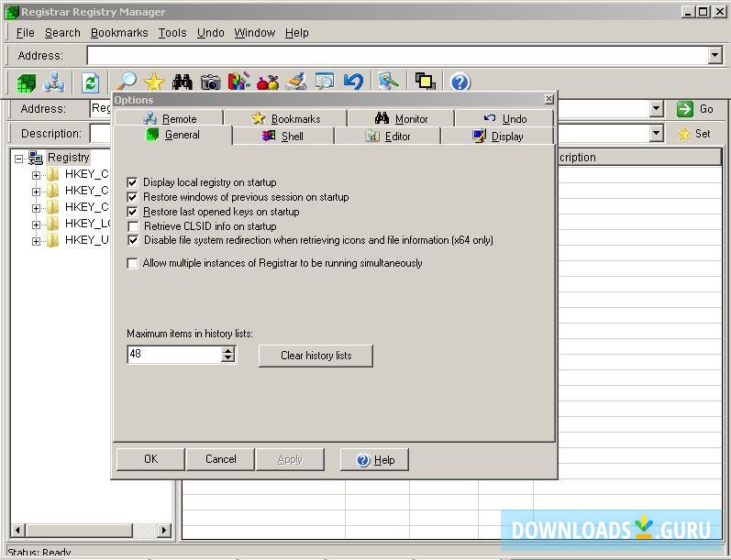Click the overlapping yellow windows toolbar icon
This screenshot has height=560, width=731.
tap(425, 82)
